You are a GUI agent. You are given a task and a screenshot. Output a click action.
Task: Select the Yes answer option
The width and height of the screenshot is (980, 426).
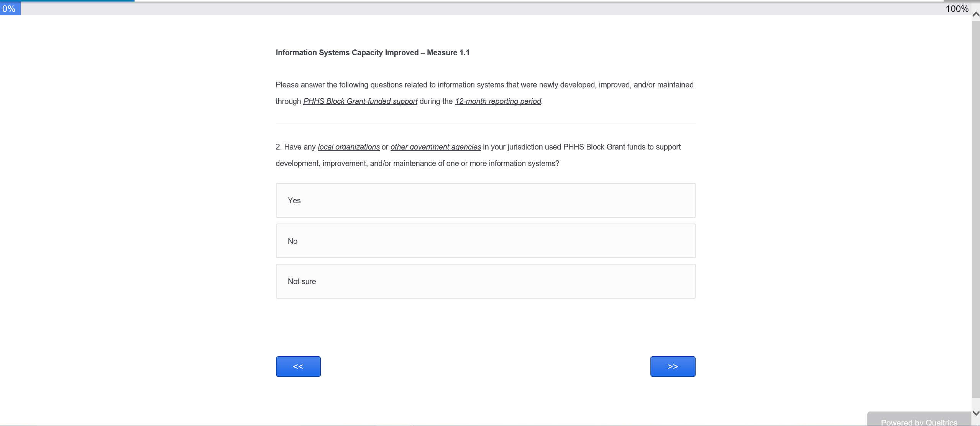485,200
